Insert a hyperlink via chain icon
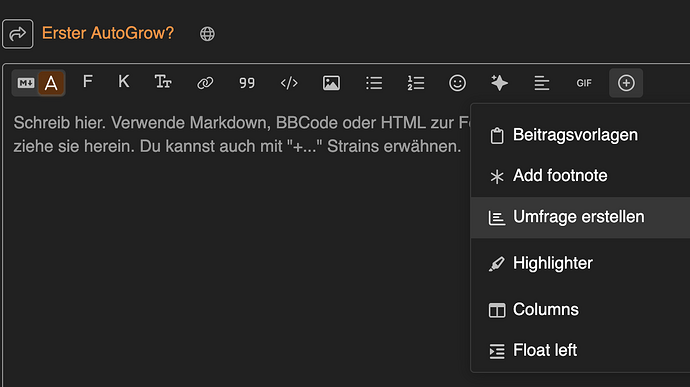Image resolution: width=690 pixels, height=387 pixels. tap(205, 83)
